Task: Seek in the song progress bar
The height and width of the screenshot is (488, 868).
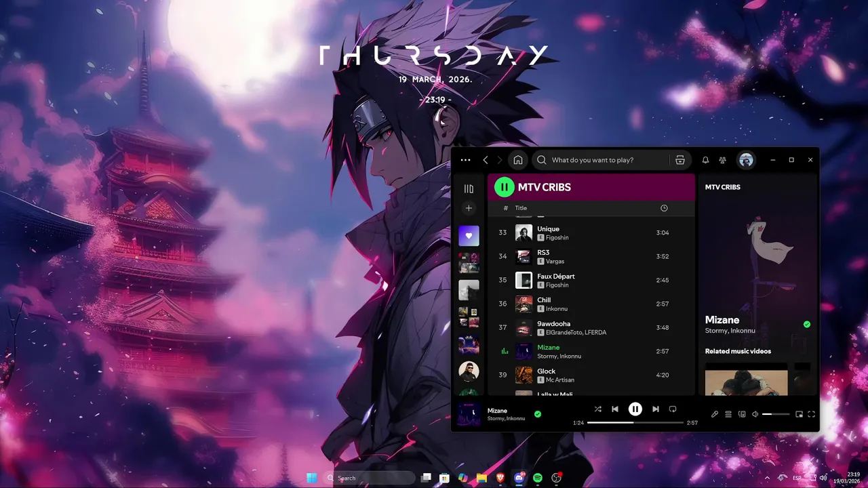Action: pyautogui.click(x=635, y=422)
